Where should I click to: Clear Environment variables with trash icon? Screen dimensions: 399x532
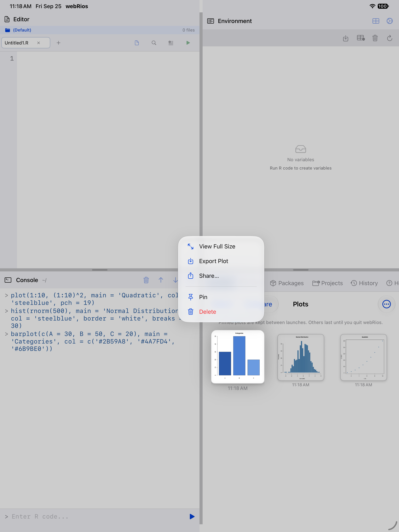click(x=375, y=38)
